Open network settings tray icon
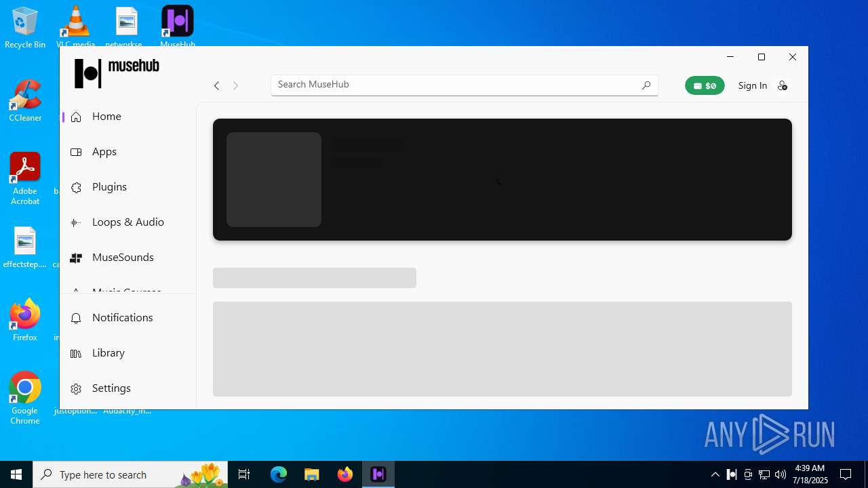The height and width of the screenshot is (488, 868). 764,474
